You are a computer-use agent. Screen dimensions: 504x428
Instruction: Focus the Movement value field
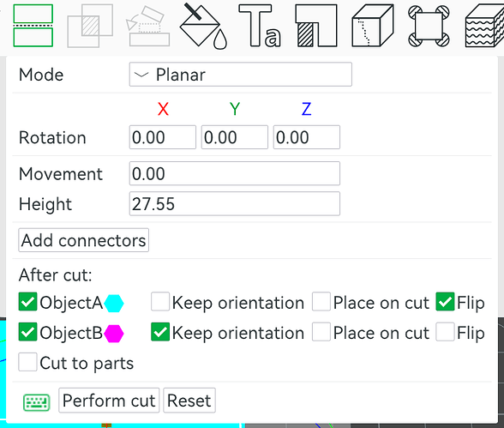[235, 173]
